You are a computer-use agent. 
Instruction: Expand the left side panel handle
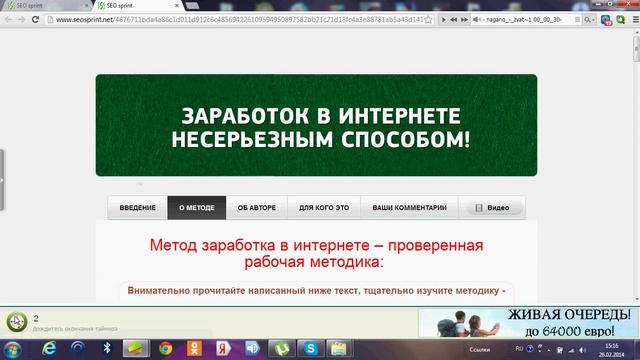click(2, 180)
